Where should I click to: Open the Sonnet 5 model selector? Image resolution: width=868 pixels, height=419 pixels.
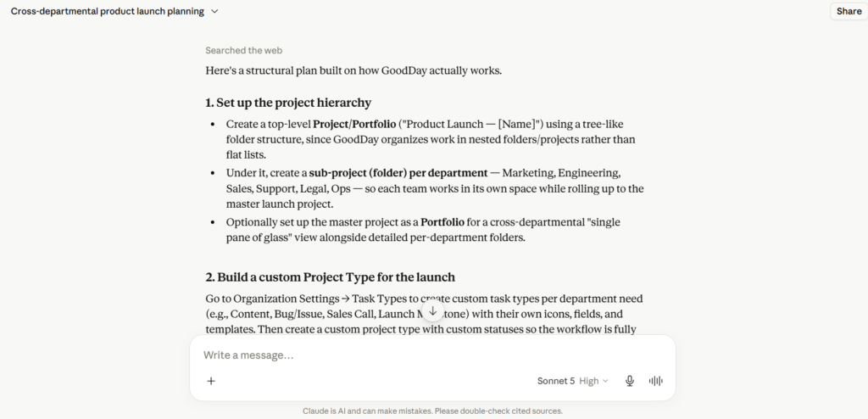point(556,381)
